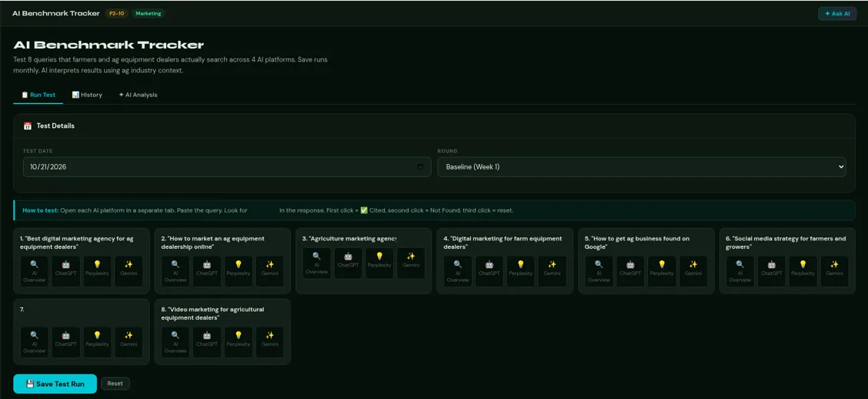Toggle Gemini for query 1
The image size is (868, 399).
(129, 271)
